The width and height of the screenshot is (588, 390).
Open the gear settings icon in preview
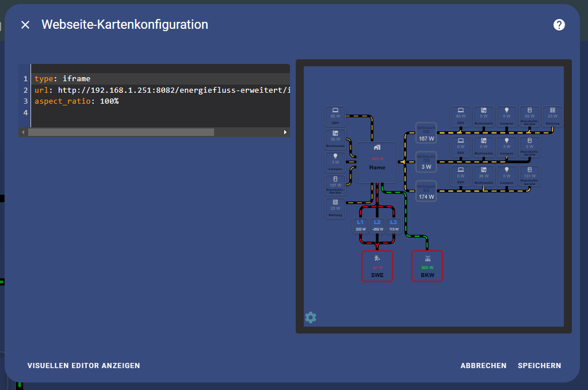[x=311, y=317]
